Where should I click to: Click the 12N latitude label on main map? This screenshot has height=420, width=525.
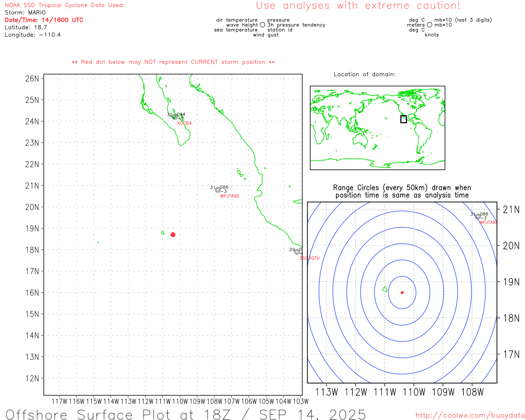click(32, 378)
